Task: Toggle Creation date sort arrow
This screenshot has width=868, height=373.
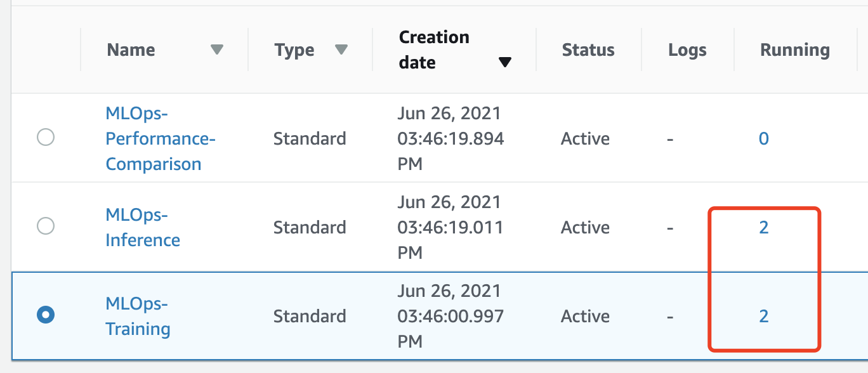Action: 505,62
